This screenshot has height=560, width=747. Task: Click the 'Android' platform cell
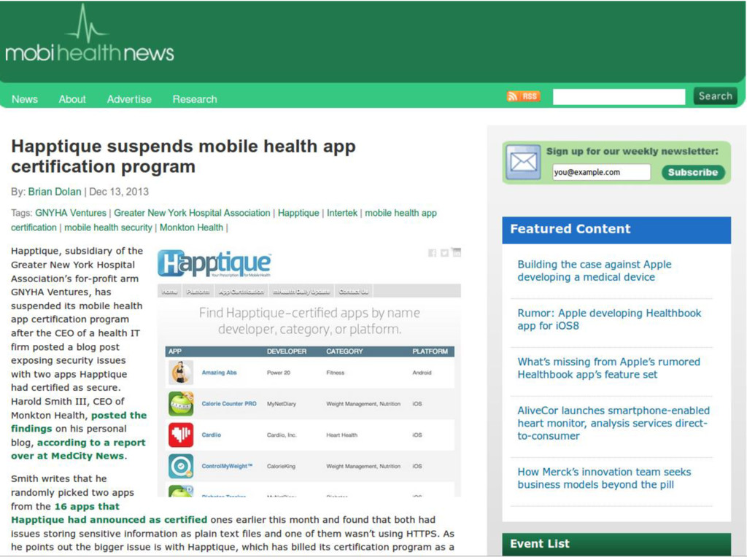click(422, 373)
